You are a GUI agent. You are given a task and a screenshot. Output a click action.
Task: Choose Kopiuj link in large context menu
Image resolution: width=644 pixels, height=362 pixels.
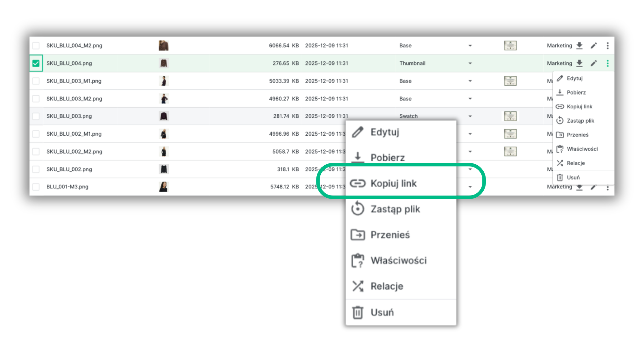(393, 183)
